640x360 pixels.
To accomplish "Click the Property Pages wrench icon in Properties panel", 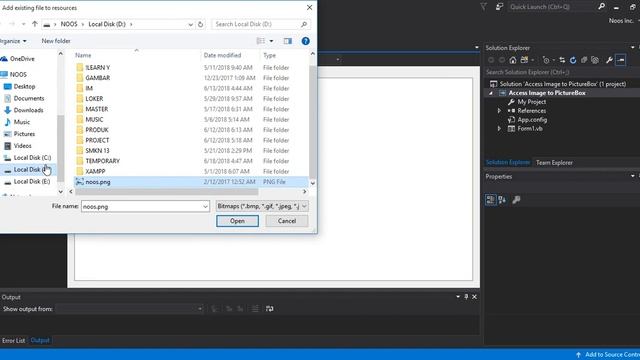I will point(516,200).
